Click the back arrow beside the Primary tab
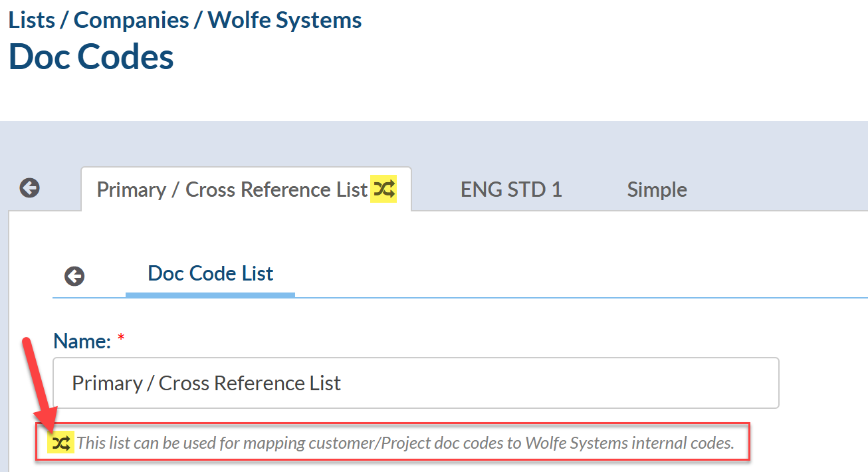 tap(29, 189)
